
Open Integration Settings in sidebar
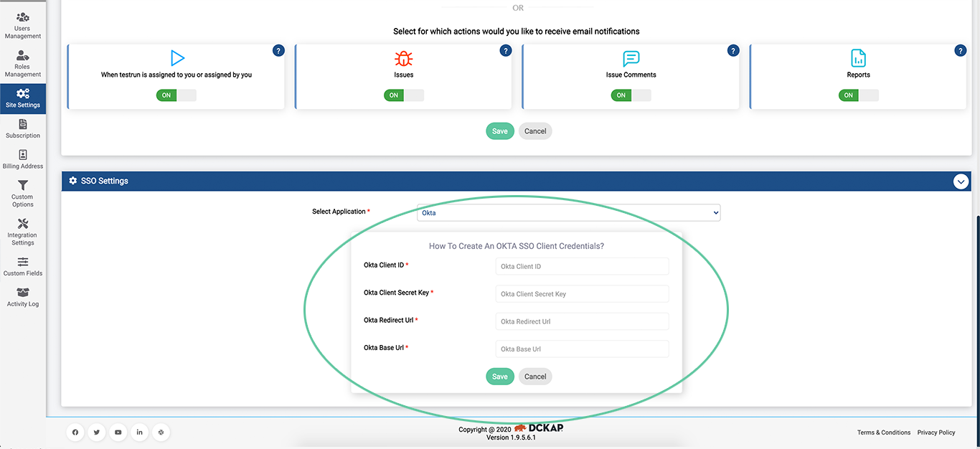pos(23,232)
